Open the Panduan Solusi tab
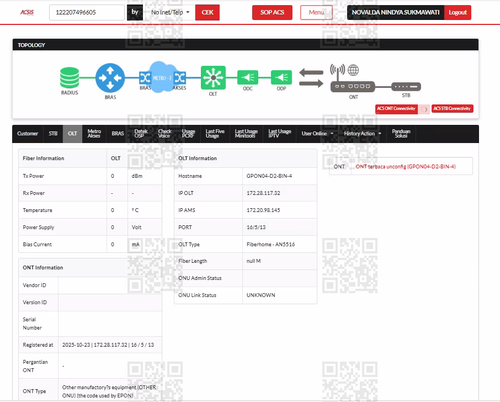Viewport: 500px width, 402px height. tap(401, 134)
